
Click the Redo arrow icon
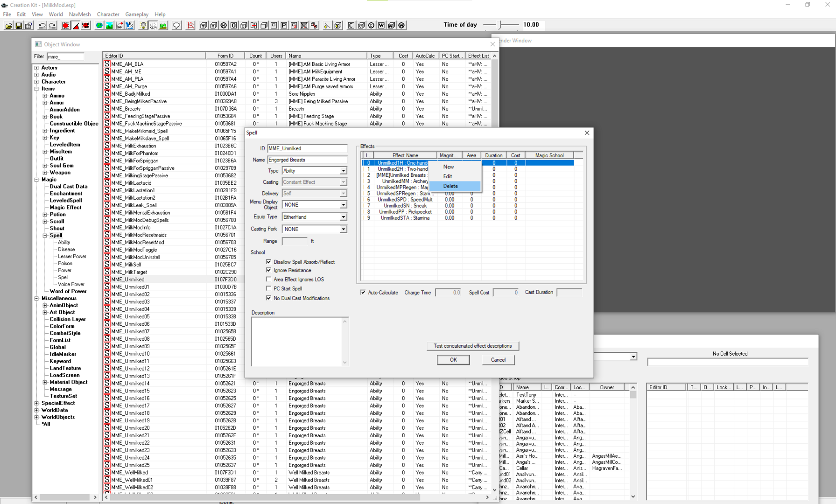[52, 26]
